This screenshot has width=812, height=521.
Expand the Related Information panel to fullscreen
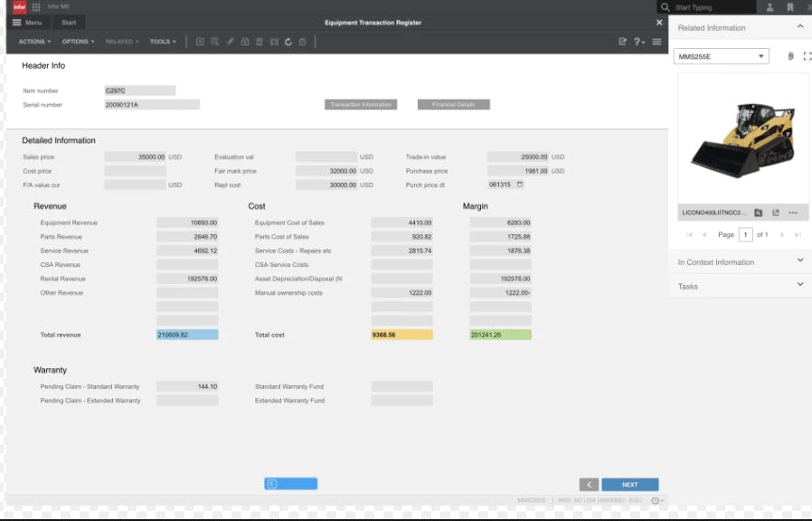[x=807, y=56]
